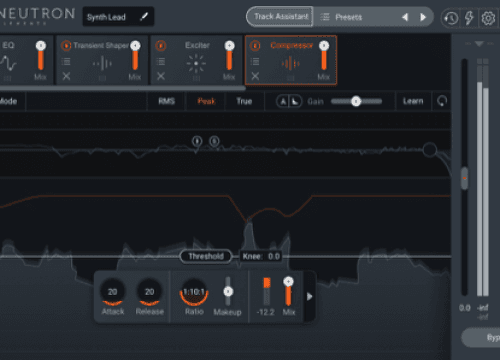This screenshot has height=360, width=500.
Task: Select RMS detection mode
Action: pos(166,101)
